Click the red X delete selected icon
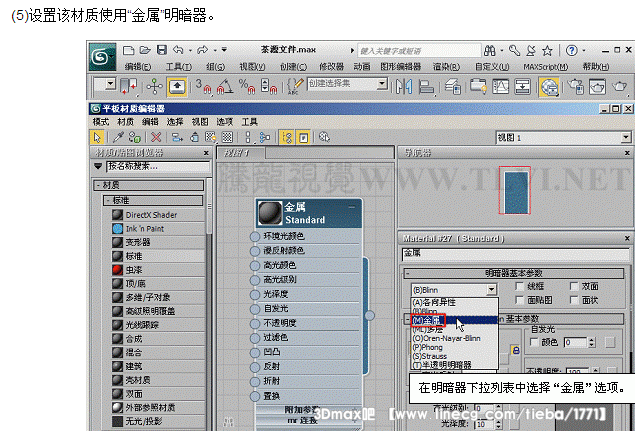This screenshot has width=635, height=431. [156, 137]
